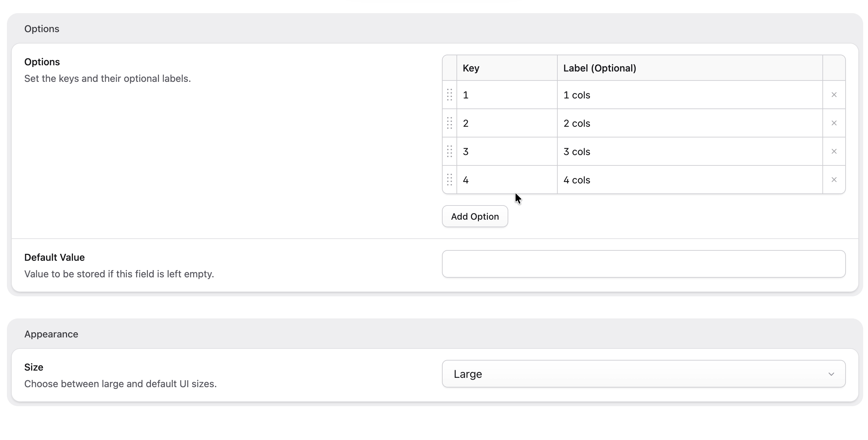Click the Add Option button

point(475,216)
